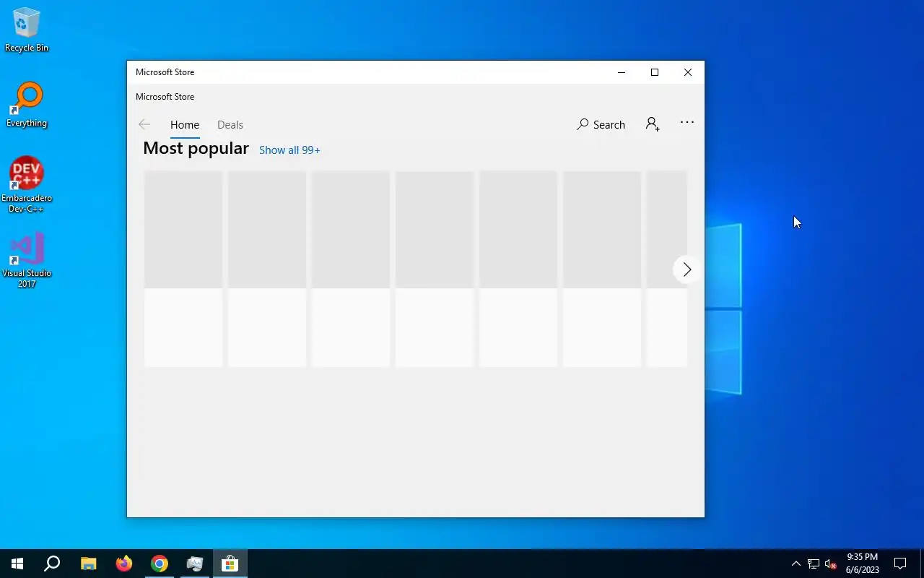Show hidden system tray icons
The height and width of the screenshot is (578, 924).
[796, 564]
